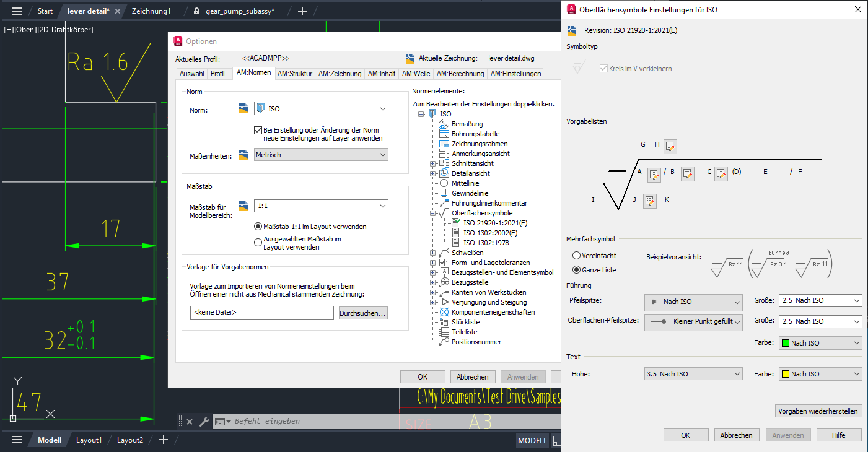This screenshot has width=868, height=452.
Task: Switch to the AM:Struktur tab
Action: point(295,74)
